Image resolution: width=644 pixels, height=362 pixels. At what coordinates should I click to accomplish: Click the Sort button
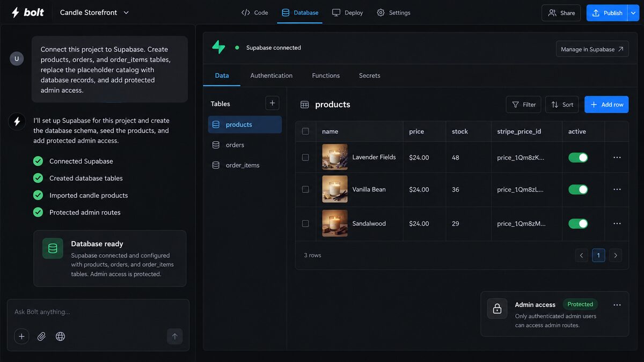tap(562, 105)
